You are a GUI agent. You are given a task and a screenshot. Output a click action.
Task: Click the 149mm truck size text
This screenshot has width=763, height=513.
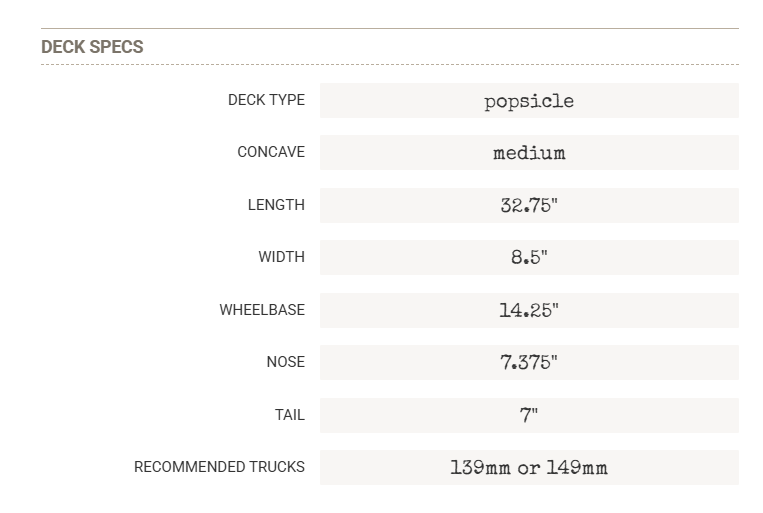point(576,467)
